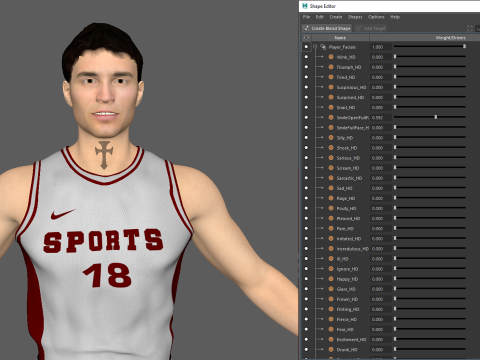Click the SmileOpenFullFace target shape icon

pyautogui.click(x=331, y=117)
